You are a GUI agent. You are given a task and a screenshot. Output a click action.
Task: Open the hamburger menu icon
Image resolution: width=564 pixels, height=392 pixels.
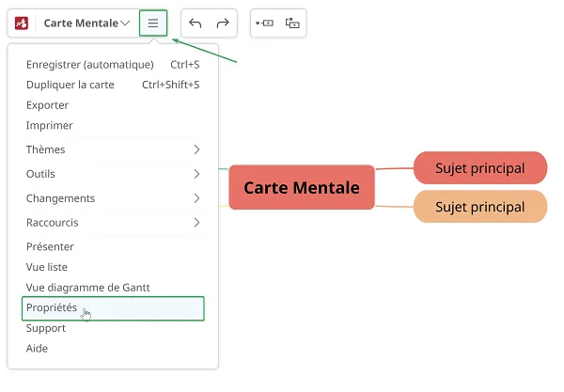tap(153, 24)
